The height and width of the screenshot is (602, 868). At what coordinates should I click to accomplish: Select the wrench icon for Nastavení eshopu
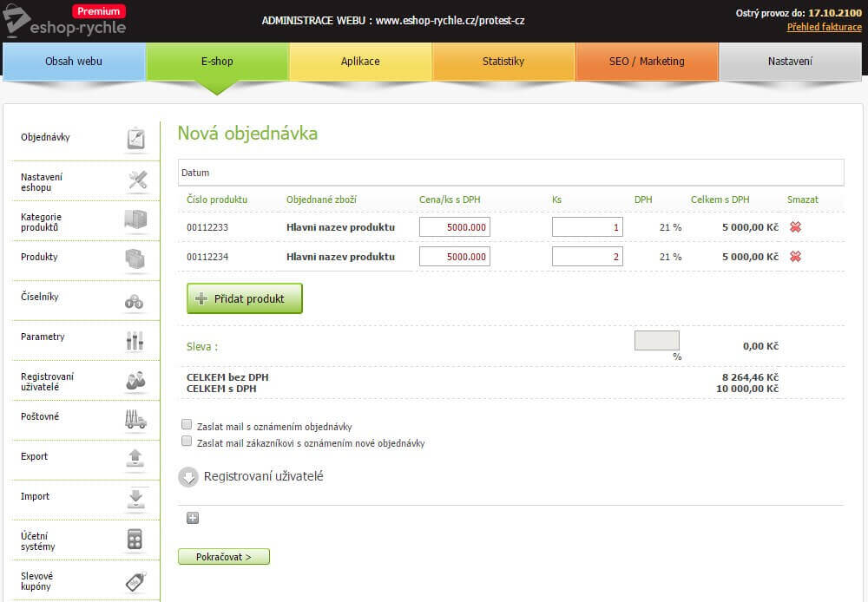click(x=135, y=180)
